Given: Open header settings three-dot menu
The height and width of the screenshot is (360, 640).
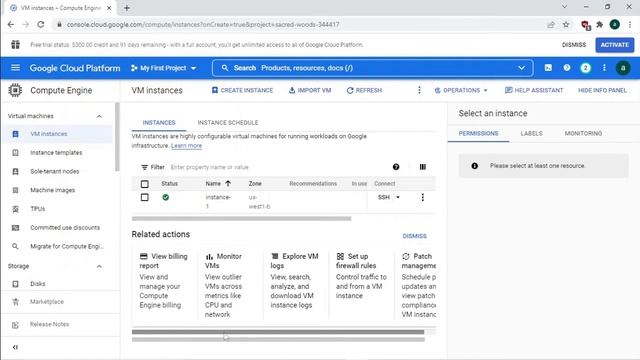Looking at the screenshot, I should [604, 68].
